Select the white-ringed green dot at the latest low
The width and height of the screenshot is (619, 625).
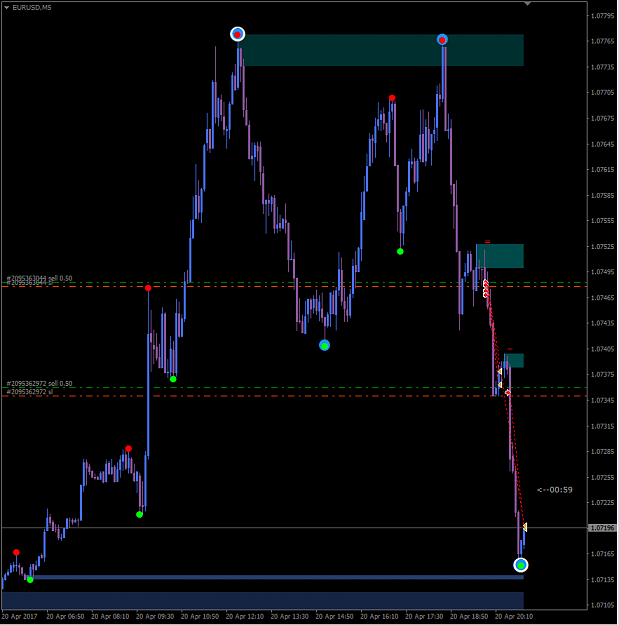tap(521, 565)
